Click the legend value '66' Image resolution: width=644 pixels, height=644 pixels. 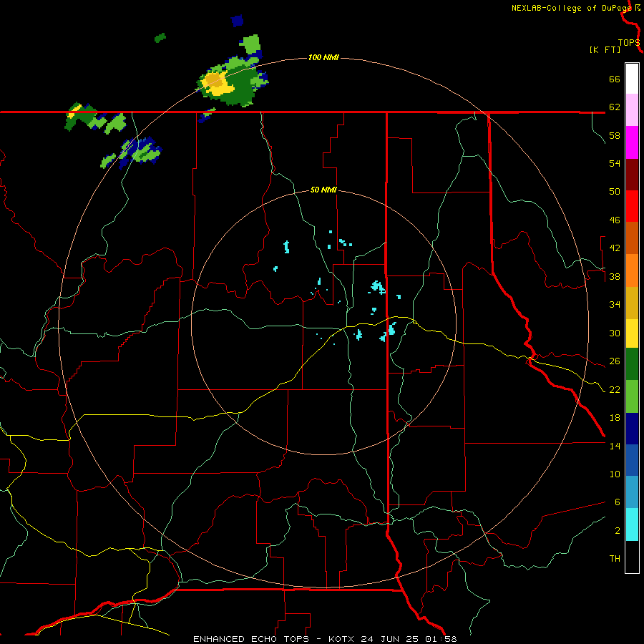click(x=615, y=79)
